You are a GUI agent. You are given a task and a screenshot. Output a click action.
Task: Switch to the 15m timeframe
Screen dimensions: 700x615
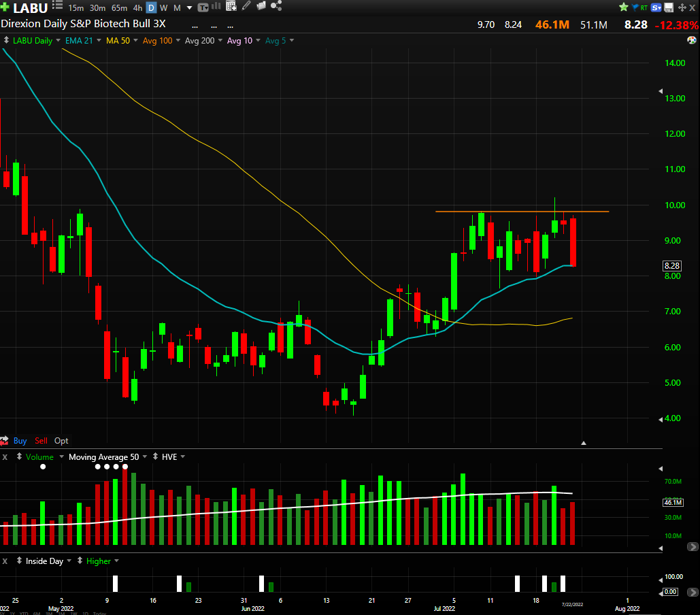76,8
